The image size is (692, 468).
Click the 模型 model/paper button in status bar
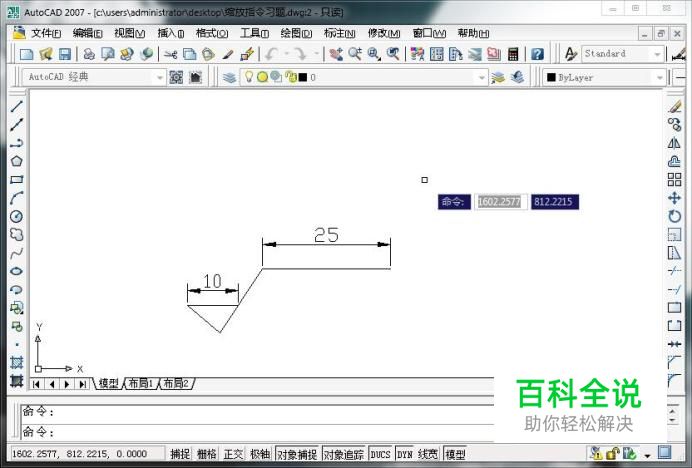point(455,454)
